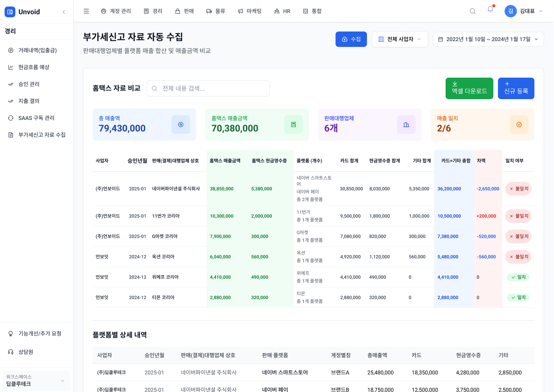Click 일치 여부 column header

point(514,161)
